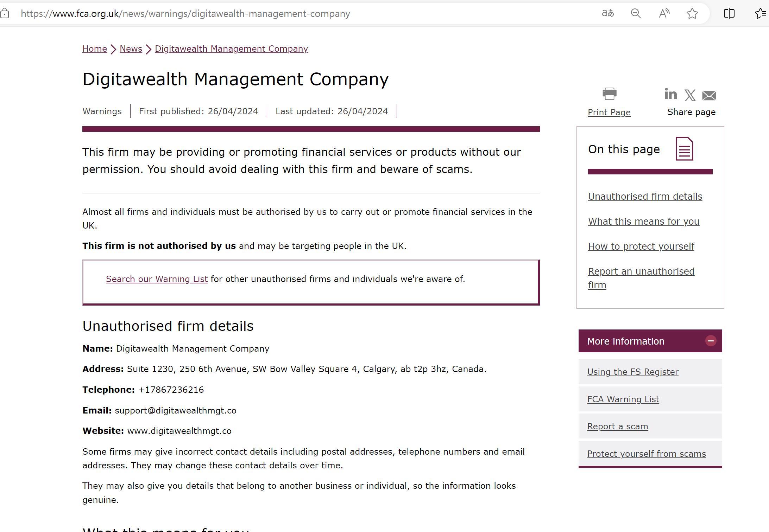This screenshot has height=532, width=769.
Task: Click the translate page icon
Action: pyautogui.click(x=608, y=13)
